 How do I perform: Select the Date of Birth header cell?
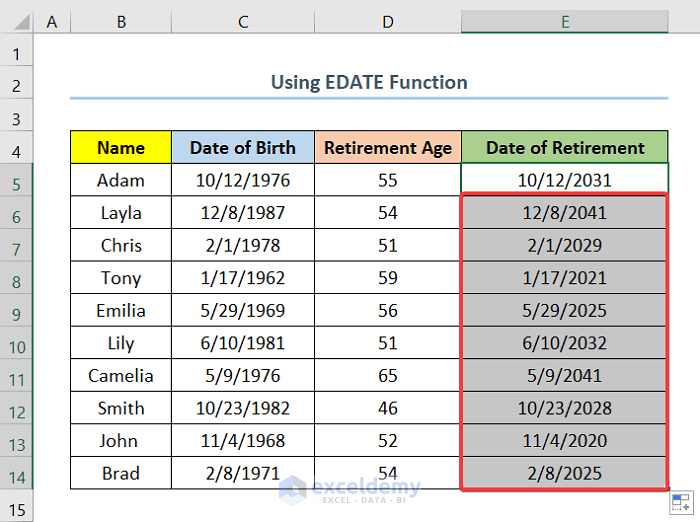tap(243, 148)
